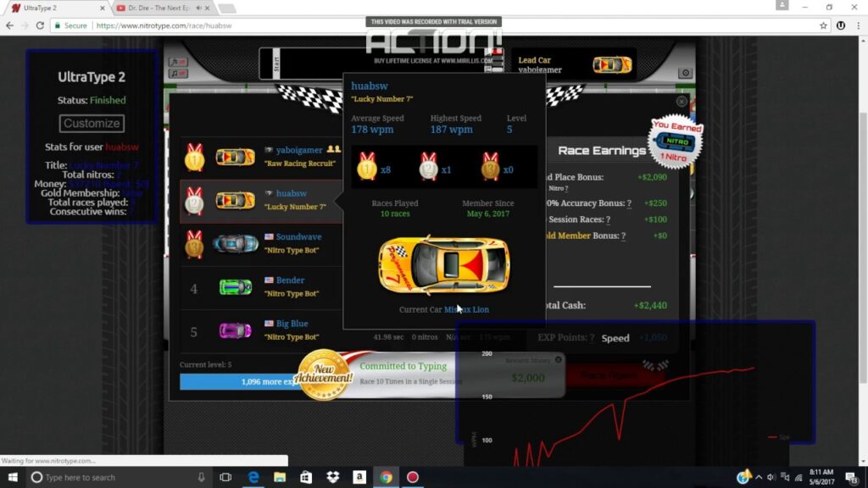
Task: Click the You Earned Nitro badge
Action: pyautogui.click(x=676, y=141)
